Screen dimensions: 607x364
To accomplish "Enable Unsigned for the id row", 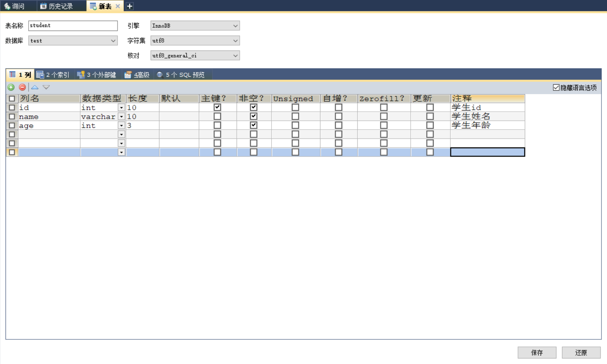I will [x=295, y=107].
